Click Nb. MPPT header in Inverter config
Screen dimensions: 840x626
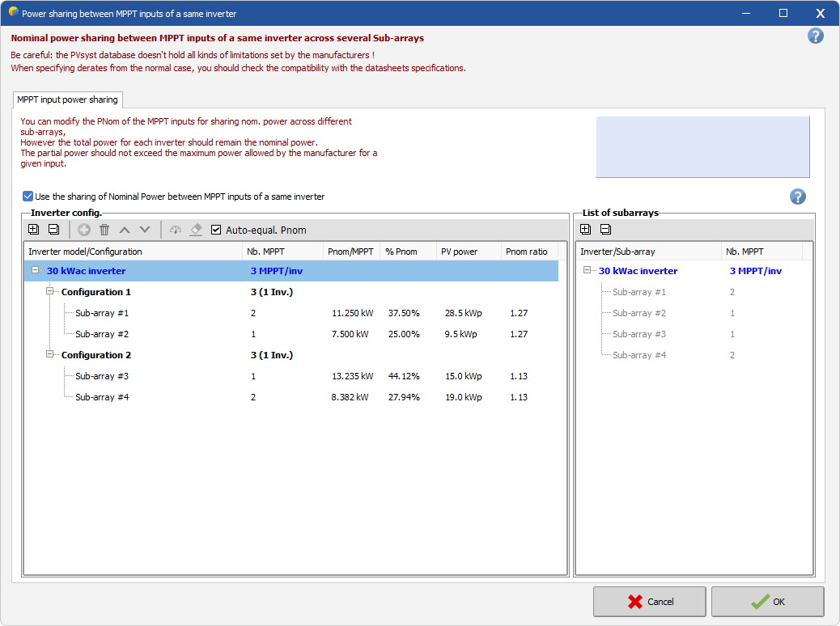click(283, 252)
